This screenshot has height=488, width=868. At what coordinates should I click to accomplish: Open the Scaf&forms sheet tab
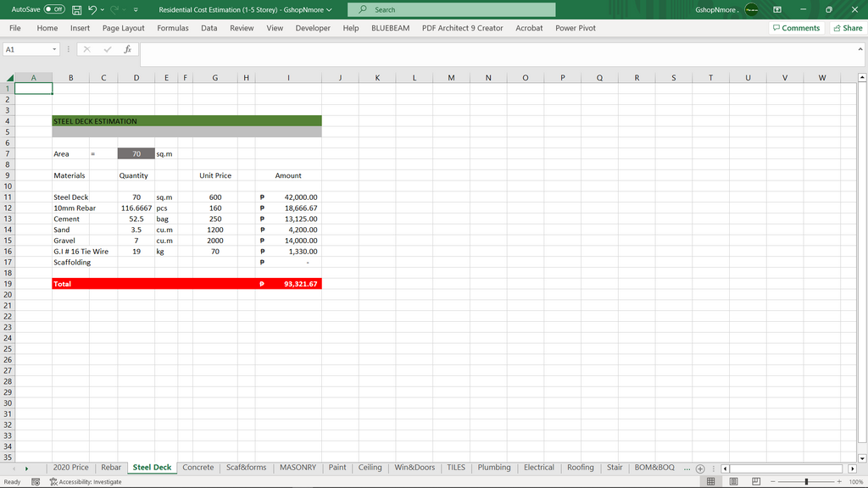[246, 468]
